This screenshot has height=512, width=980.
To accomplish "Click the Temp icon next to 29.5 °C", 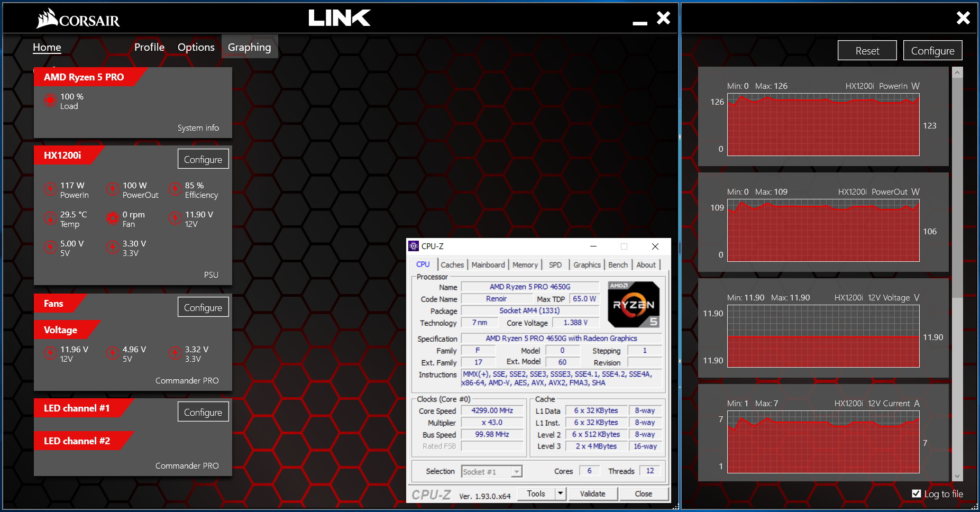I will (x=50, y=218).
